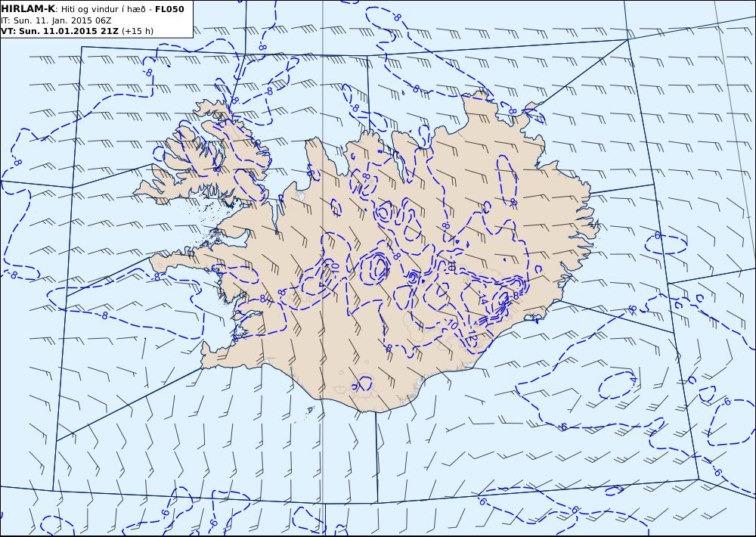Click the HIRLAM-K model title text

pyautogui.click(x=28, y=9)
